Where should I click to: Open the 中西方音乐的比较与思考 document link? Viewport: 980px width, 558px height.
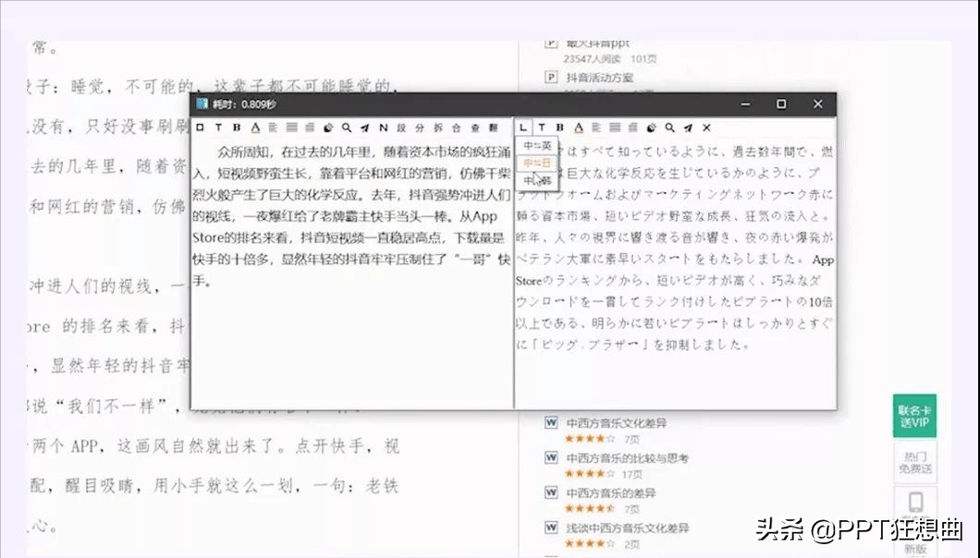tap(627, 458)
